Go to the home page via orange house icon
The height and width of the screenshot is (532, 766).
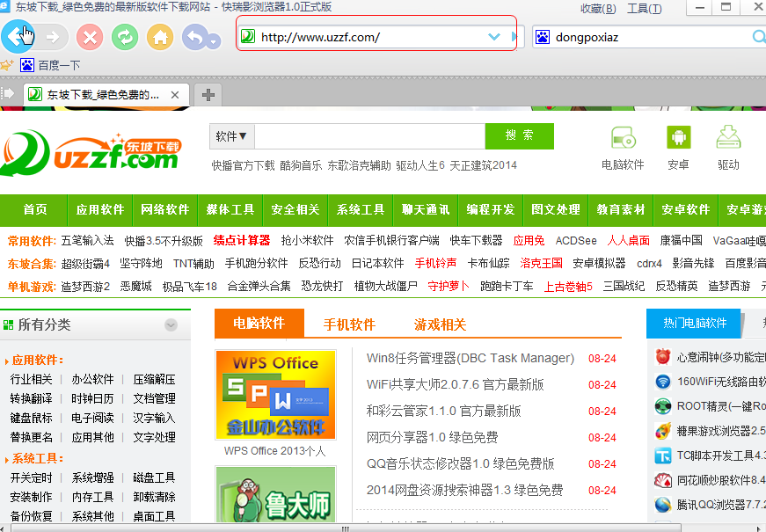[x=160, y=37]
